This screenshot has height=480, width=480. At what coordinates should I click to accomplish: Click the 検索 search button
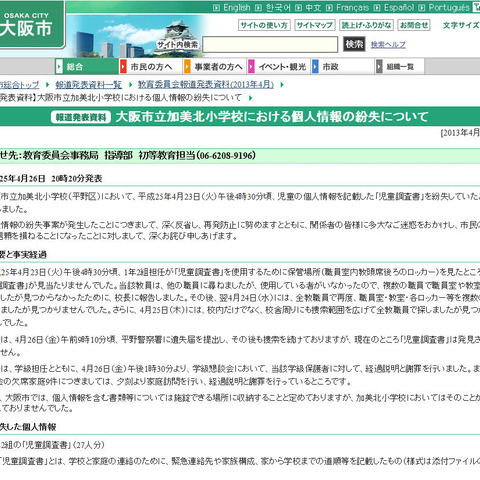354,44
